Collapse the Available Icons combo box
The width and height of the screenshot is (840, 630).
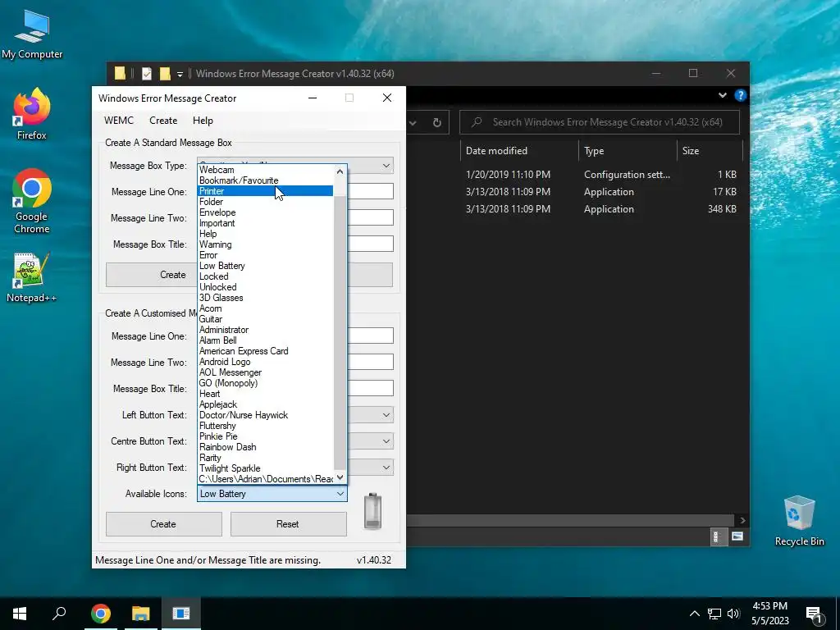pyautogui.click(x=340, y=494)
